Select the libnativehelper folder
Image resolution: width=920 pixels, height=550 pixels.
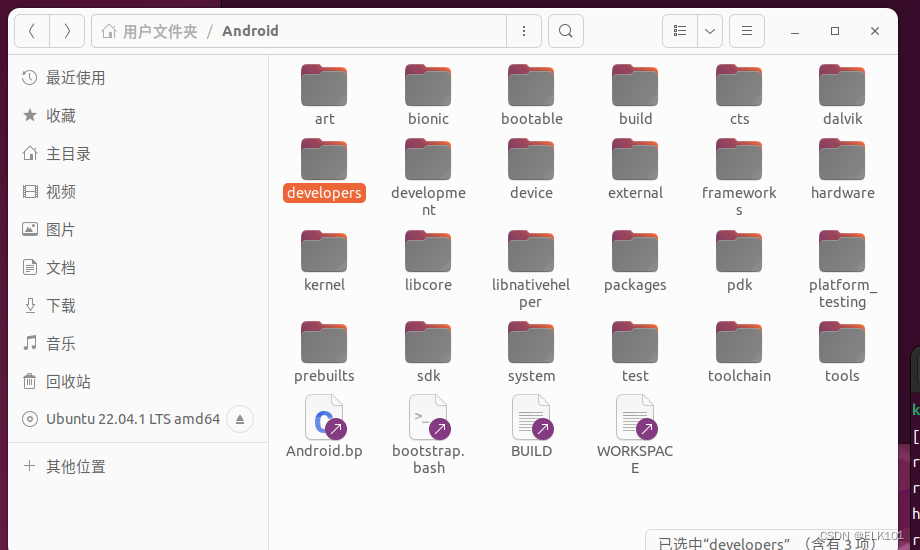(532, 270)
